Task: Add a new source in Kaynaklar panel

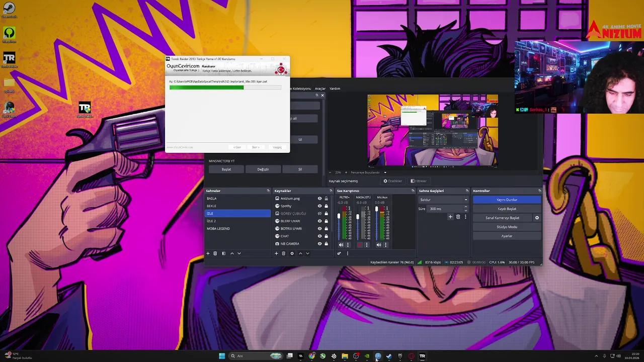Action: point(276,253)
